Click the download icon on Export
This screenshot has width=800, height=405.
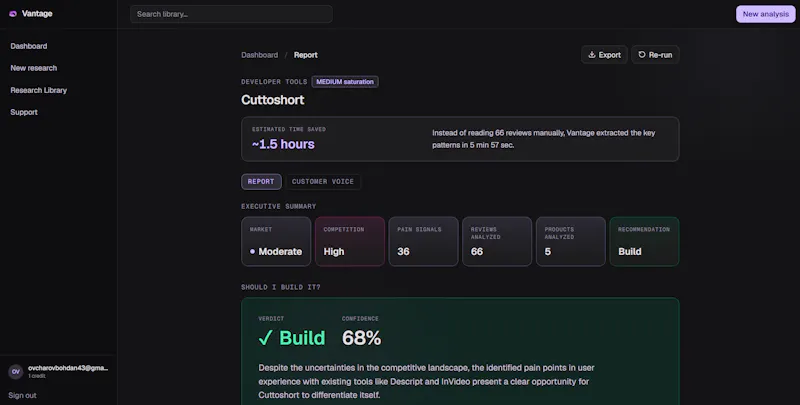click(592, 55)
